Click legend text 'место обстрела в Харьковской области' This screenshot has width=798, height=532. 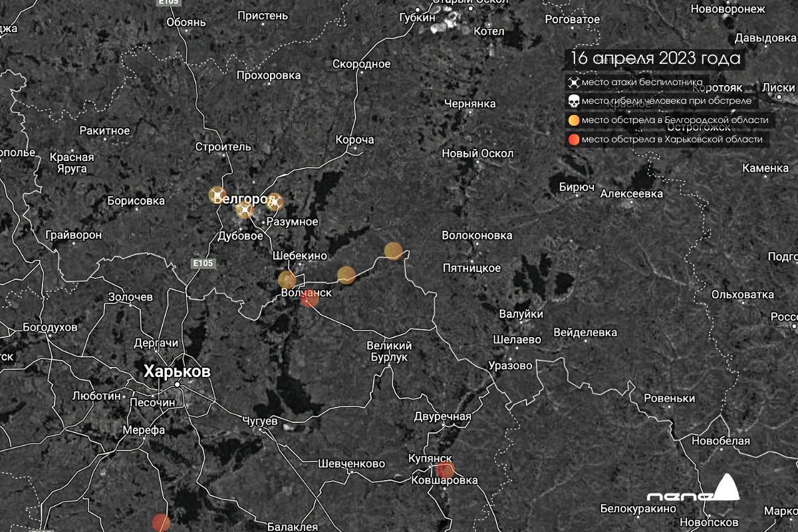672,140
